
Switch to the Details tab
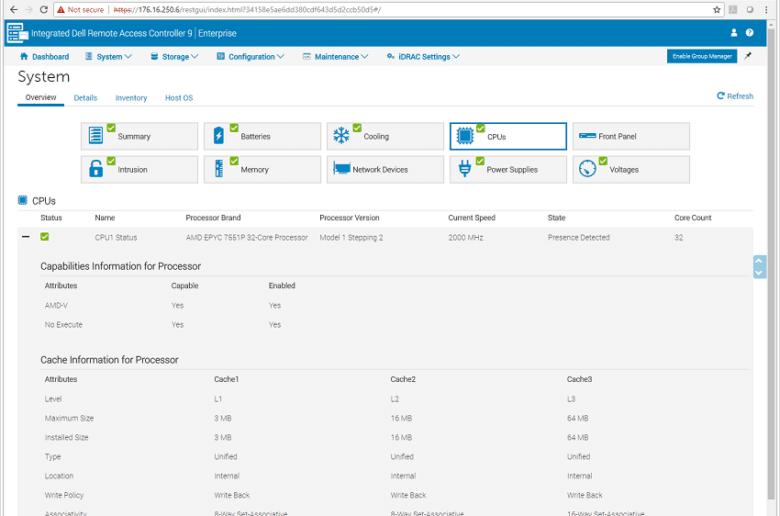click(x=86, y=98)
